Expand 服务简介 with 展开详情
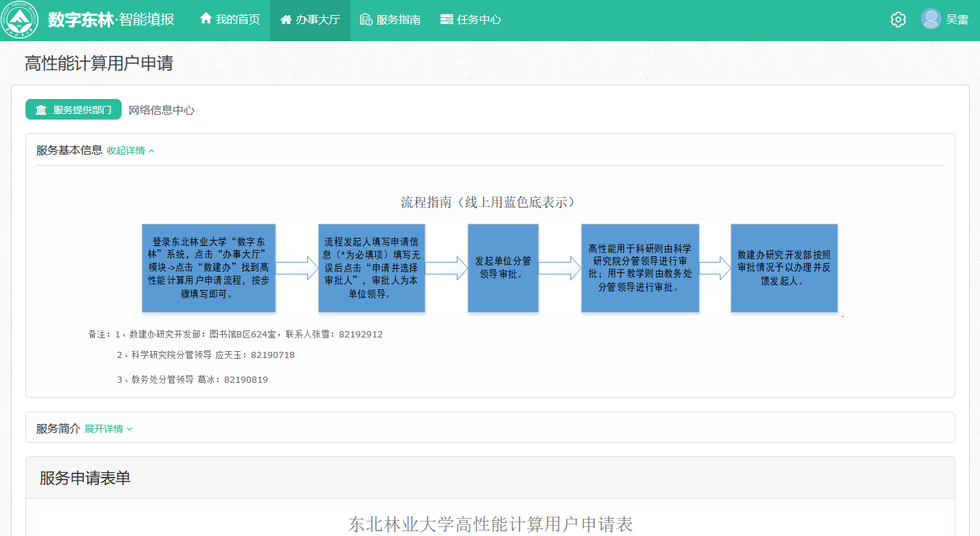This screenshot has height=536, width=980. [x=109, y=429]
